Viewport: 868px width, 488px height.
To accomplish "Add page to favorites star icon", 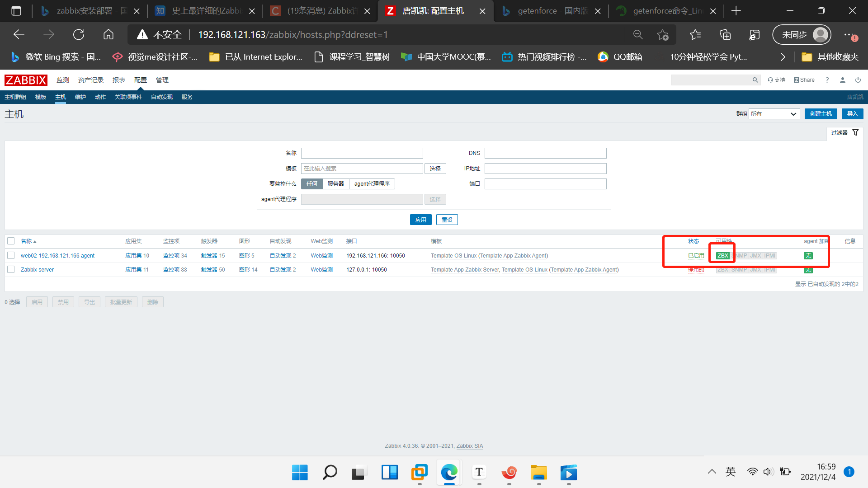I will 663,35.
